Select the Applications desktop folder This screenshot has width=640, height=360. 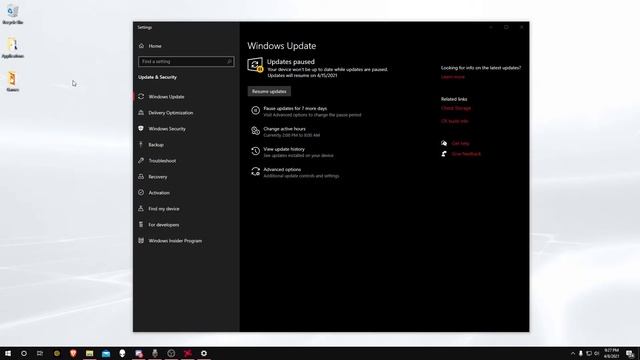[x=13, y=48]
